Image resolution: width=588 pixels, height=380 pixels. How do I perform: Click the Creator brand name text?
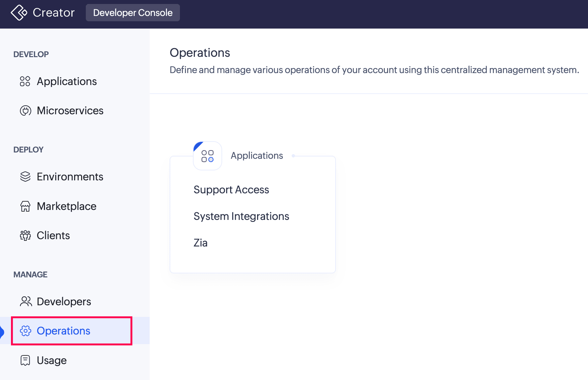(x=54, y=13)
